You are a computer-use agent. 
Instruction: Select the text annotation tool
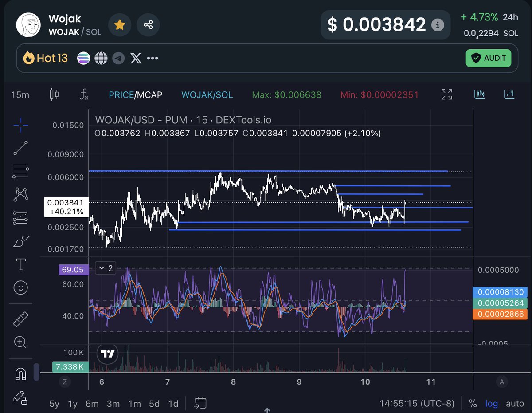click(21, 265)
